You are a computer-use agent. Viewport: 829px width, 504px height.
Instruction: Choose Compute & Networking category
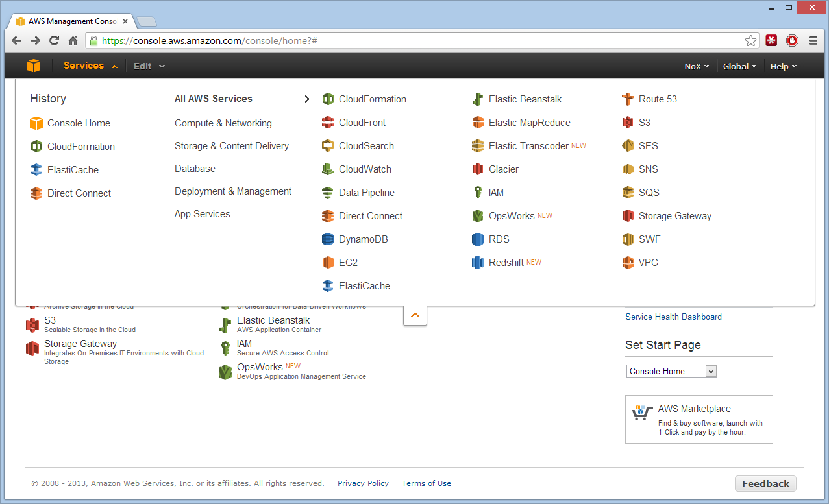pos(223,123)
